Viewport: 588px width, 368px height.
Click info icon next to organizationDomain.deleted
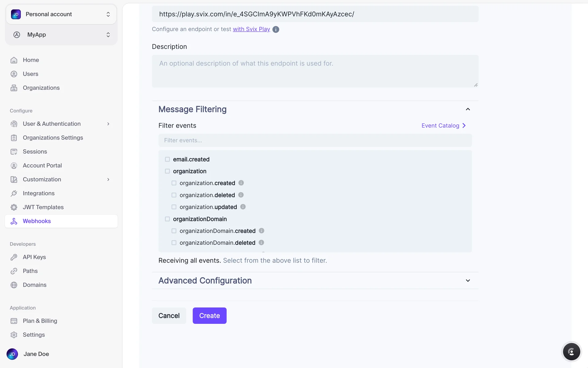[261, 243]
